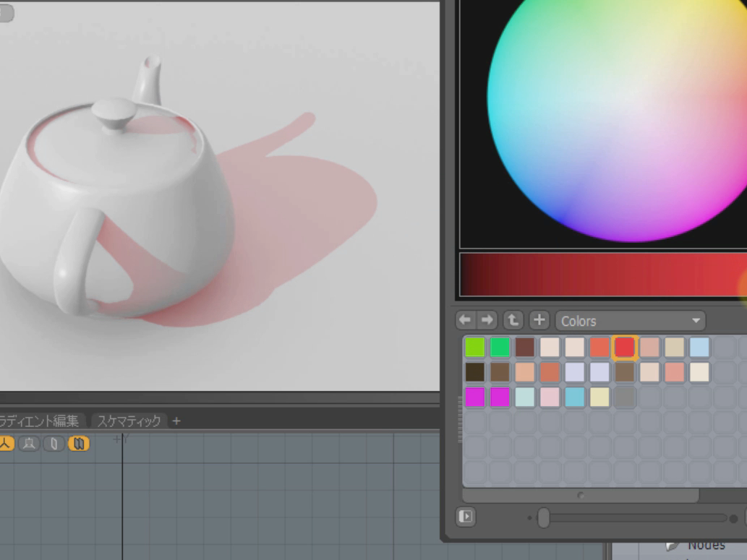
Task: Open the Colors preset dropdown
Action: [630, 320]
